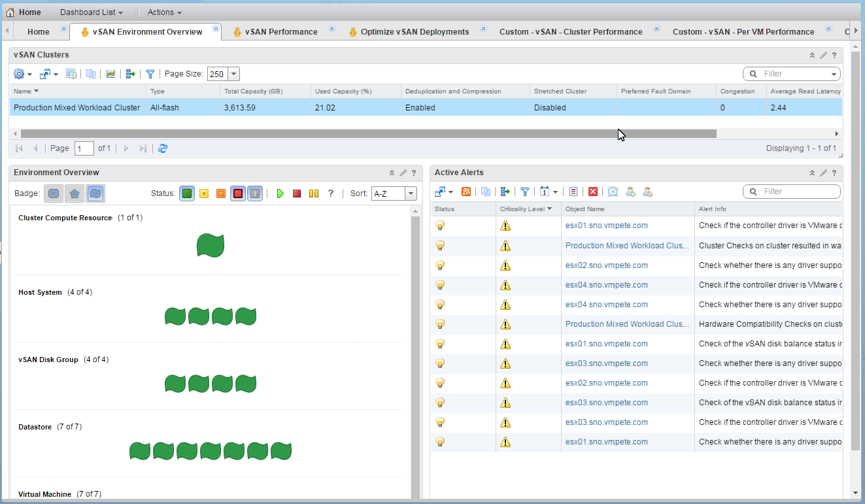Refresh the vSAN Clusters list

pyautogui.click(x=163, y=148)
